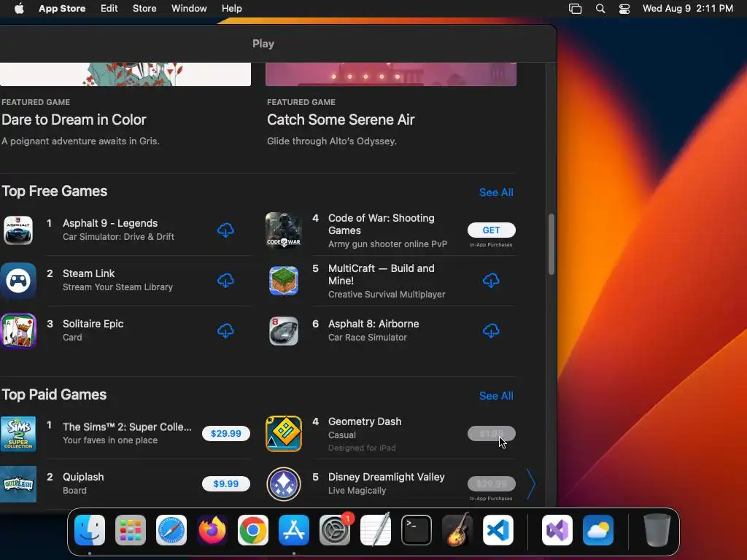Open Spotlight search in the menu bar

[600, 9]
